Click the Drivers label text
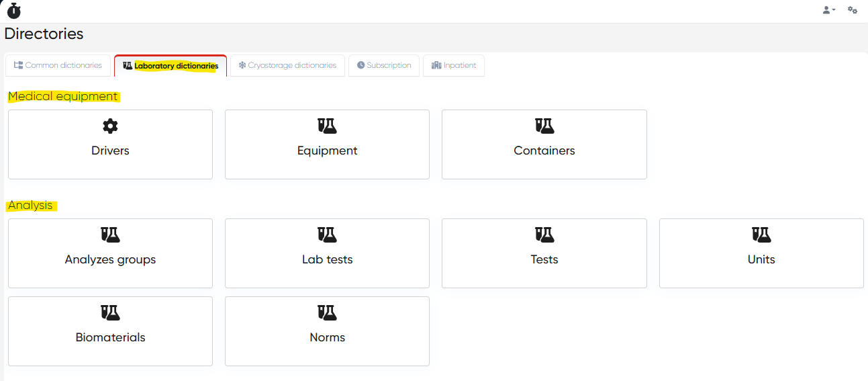This screenshot has width=868, height=381. (x=110, y=151)
